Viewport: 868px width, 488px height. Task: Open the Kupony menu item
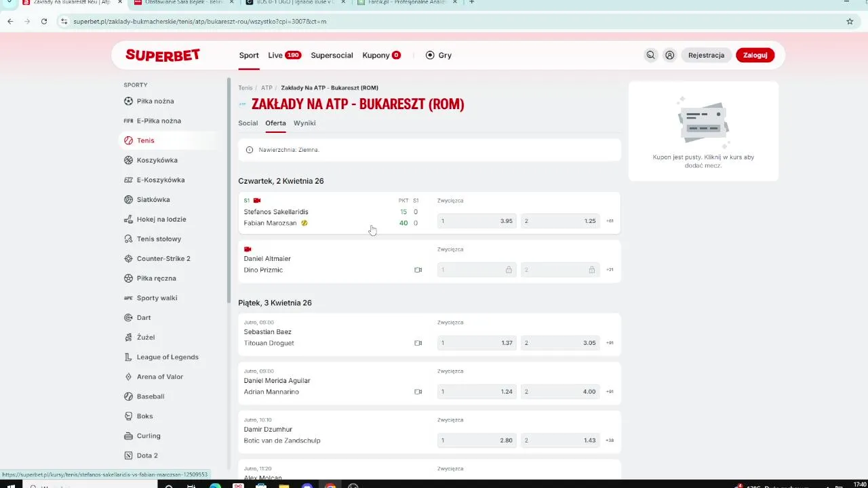381,56
